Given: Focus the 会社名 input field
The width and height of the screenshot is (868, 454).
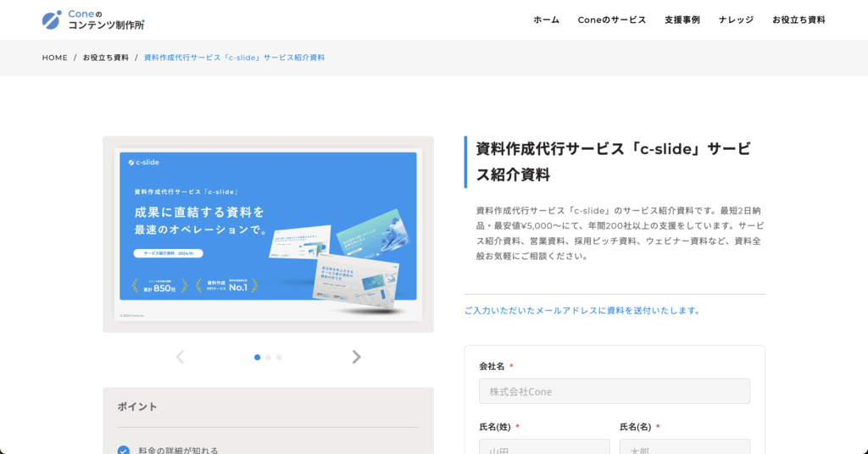Looking at the screenshot, I should [x=615, y=391].
